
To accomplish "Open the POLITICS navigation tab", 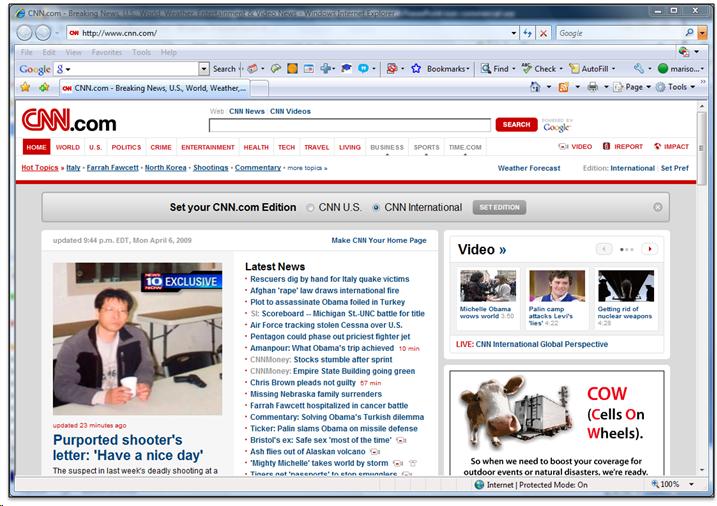I will click(x=126, y=147).
